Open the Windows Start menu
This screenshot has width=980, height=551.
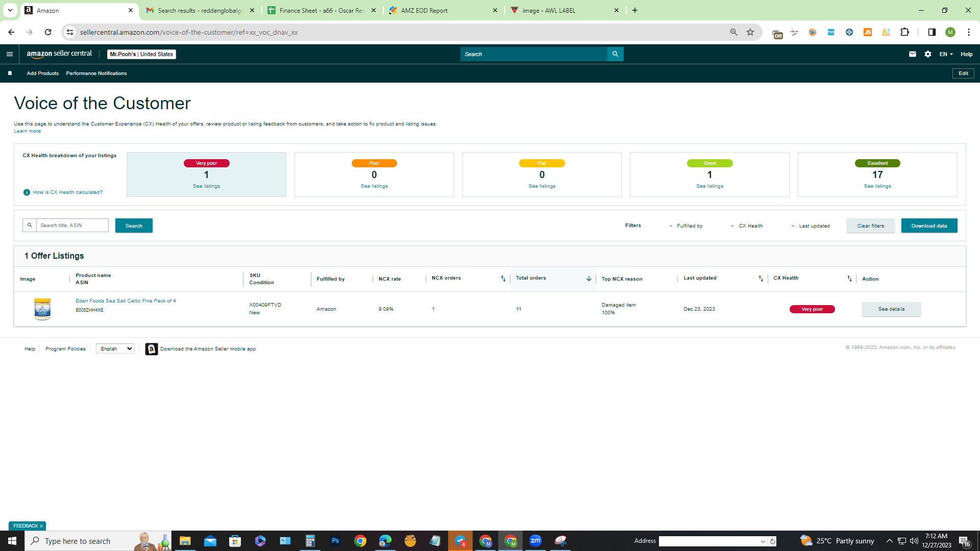(12, 541)
